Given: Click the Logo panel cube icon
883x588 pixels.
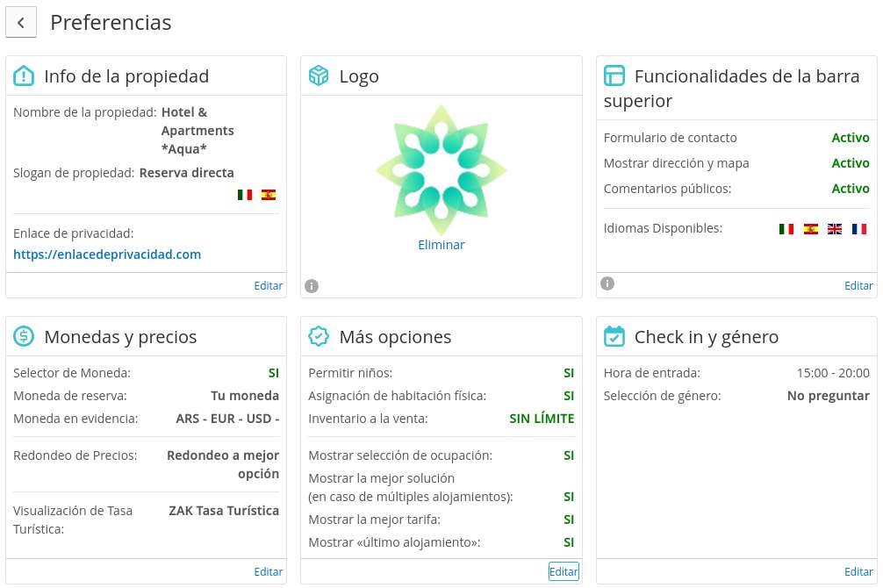Looking at the screenshot, I should tap(319, 76).
